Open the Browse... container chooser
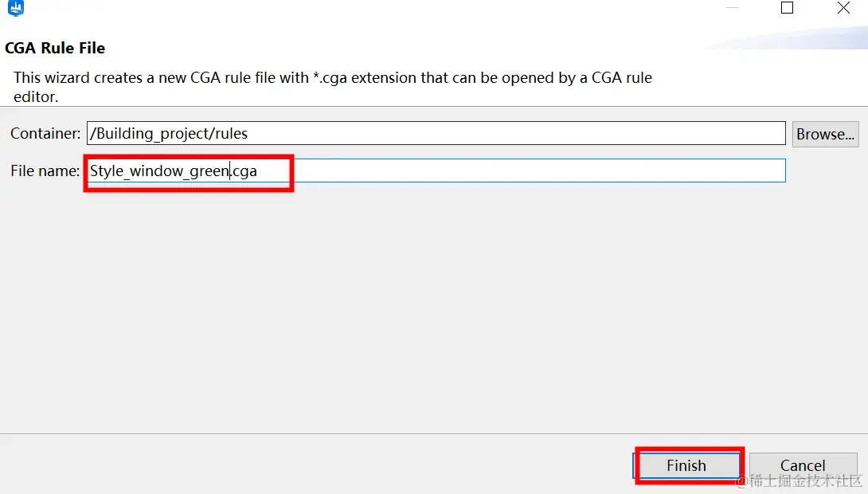 click(x=825, y=134)
